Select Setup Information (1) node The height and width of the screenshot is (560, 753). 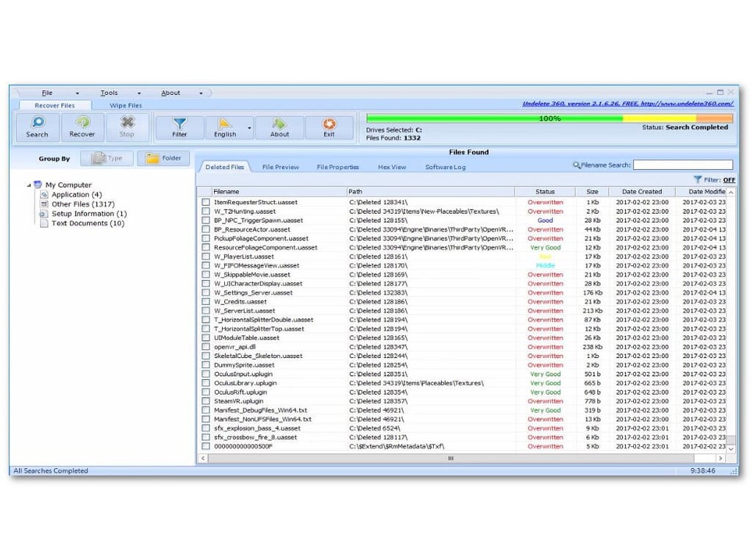[x=89, y=214]
